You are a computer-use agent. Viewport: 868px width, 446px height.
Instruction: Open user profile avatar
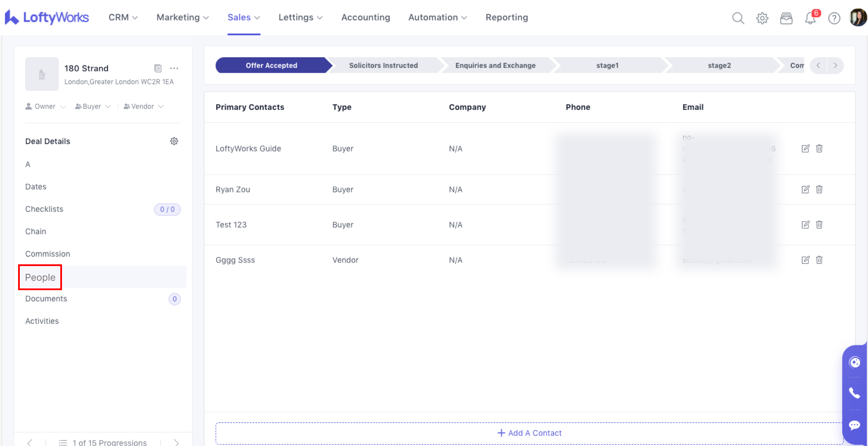(x=857, y=18)
